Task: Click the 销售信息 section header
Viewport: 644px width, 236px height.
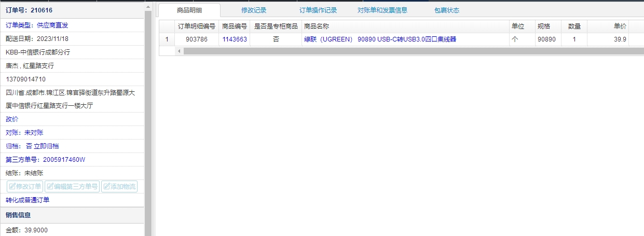Action: 72,215
